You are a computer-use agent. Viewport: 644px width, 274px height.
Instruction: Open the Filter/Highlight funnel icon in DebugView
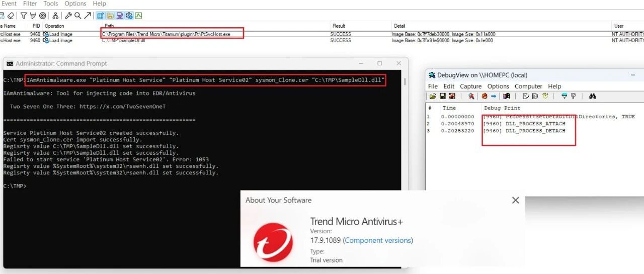[x=564, y=96]
